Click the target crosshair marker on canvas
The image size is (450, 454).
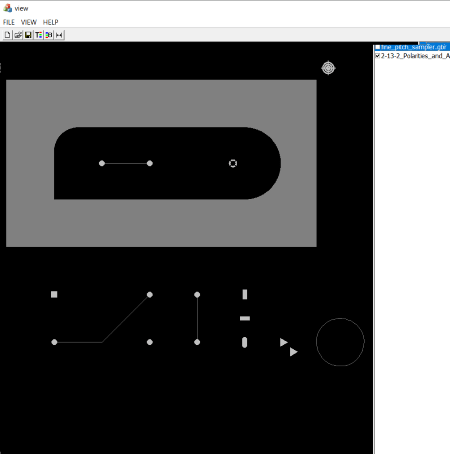[328, 68]
